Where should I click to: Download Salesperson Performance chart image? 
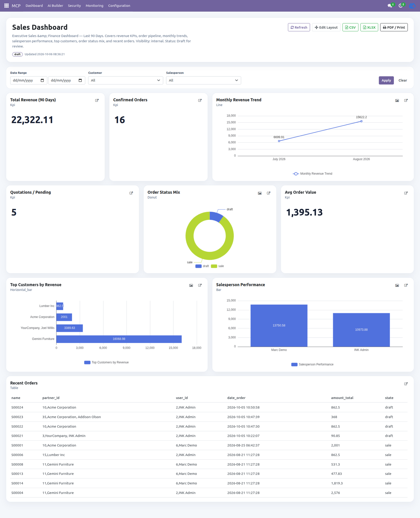click(397, 285)
